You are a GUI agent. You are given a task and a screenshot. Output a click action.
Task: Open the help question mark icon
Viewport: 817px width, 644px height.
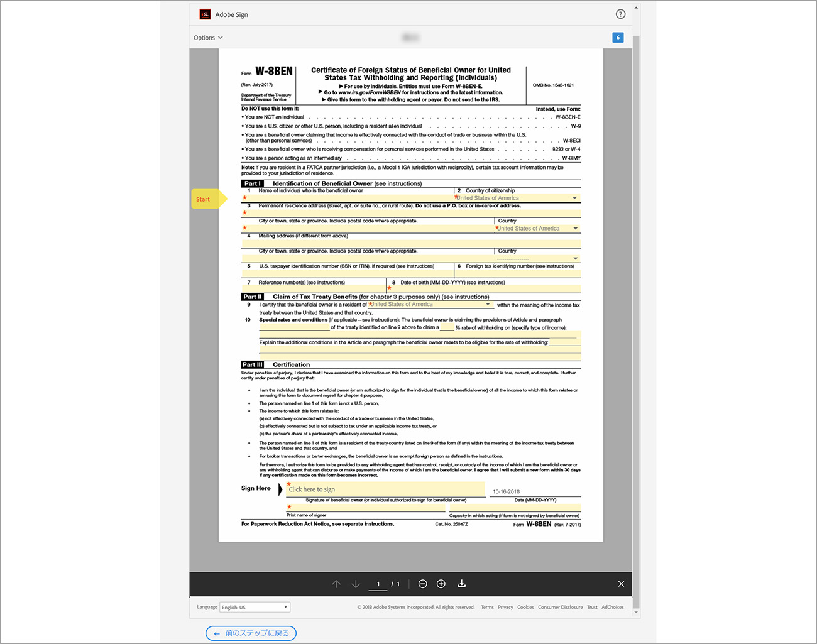click(x=620, y=14)
